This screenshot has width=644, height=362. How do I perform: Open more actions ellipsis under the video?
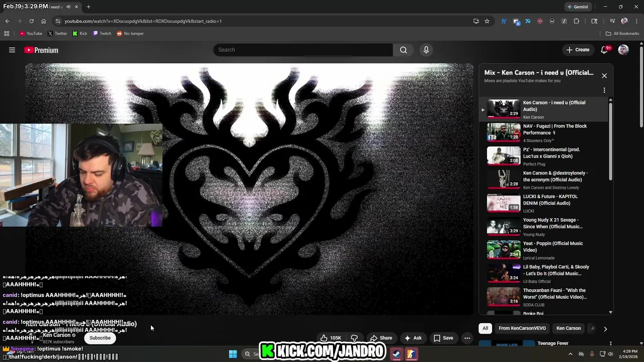tap(467, 338)
